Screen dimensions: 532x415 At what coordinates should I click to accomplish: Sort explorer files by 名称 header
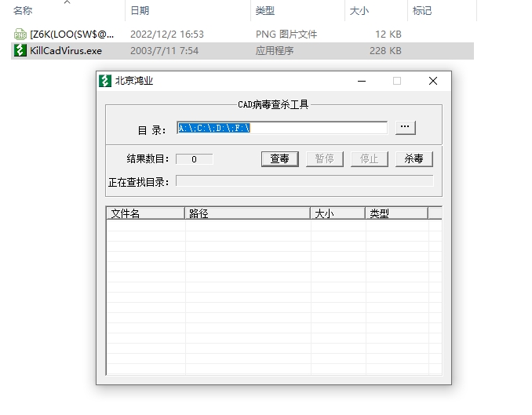pos(23,11)
